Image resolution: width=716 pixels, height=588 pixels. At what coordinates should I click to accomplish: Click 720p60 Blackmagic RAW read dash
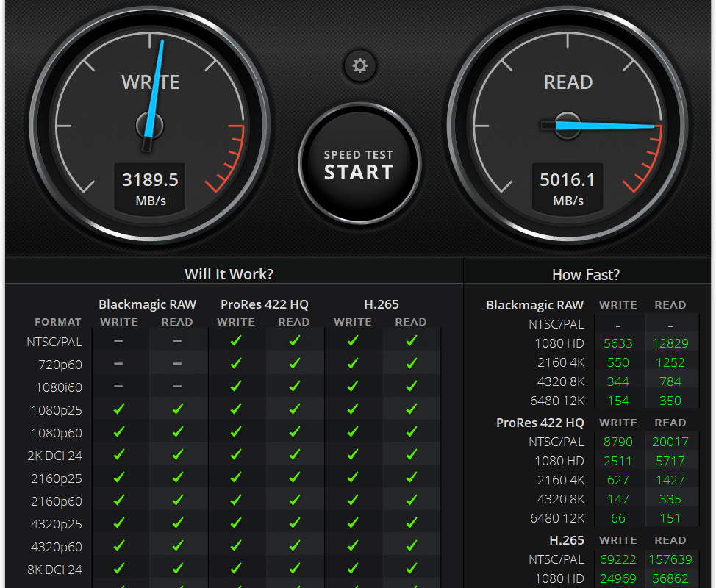pyautogui.click(x=177, y=364)
